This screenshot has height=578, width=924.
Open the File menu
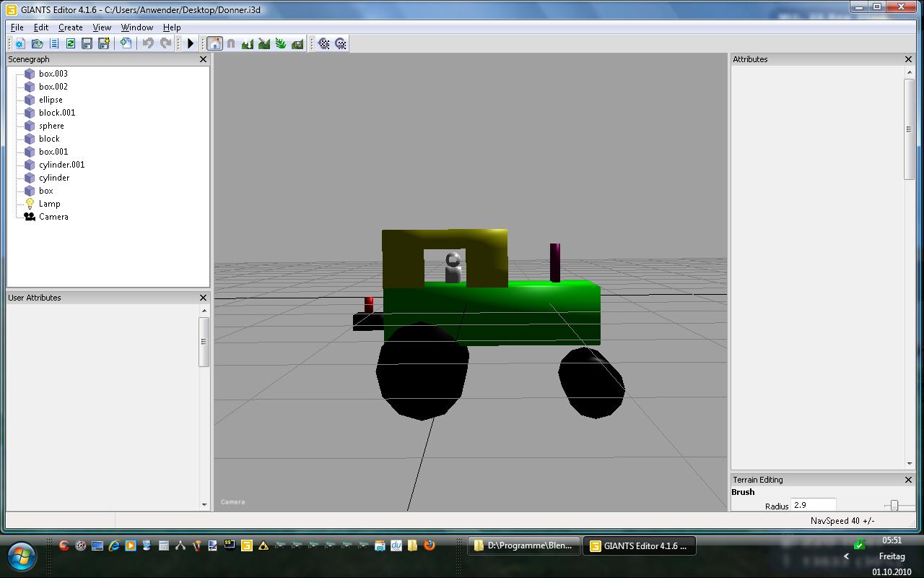click(17, 27)
